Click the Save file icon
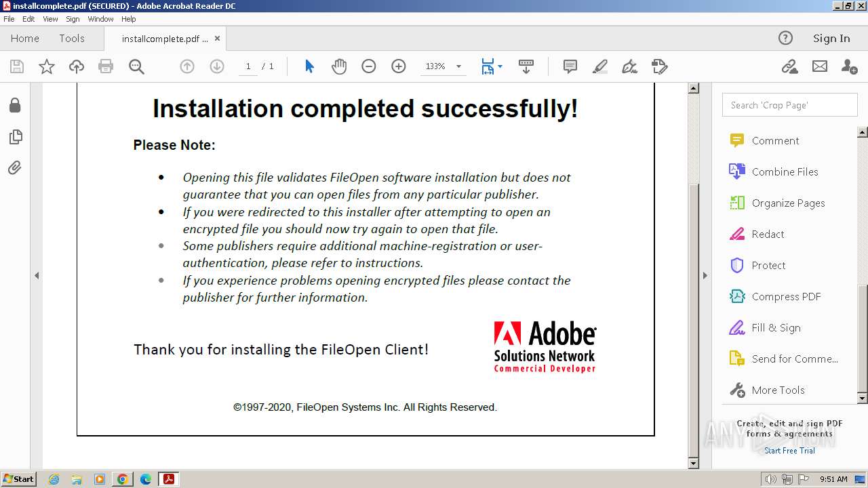Image resolution: width=868 pixels, height=488 pixels. (17, 66)
